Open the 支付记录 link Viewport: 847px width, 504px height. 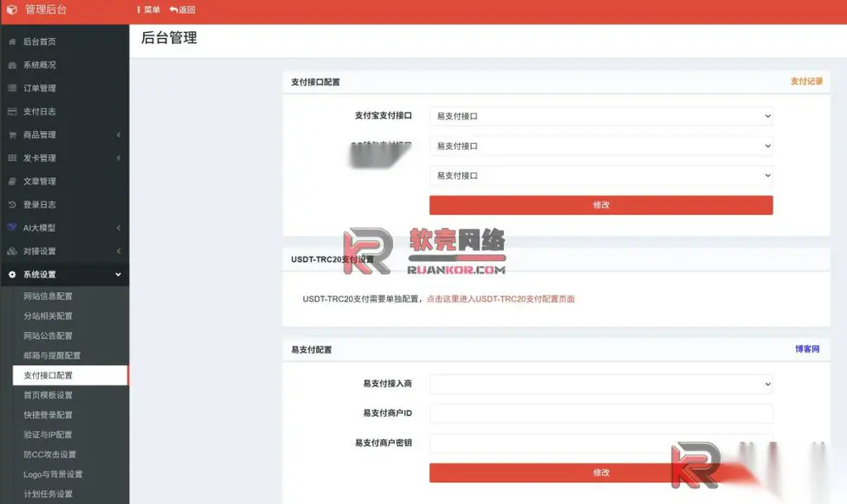click(806, 81)
